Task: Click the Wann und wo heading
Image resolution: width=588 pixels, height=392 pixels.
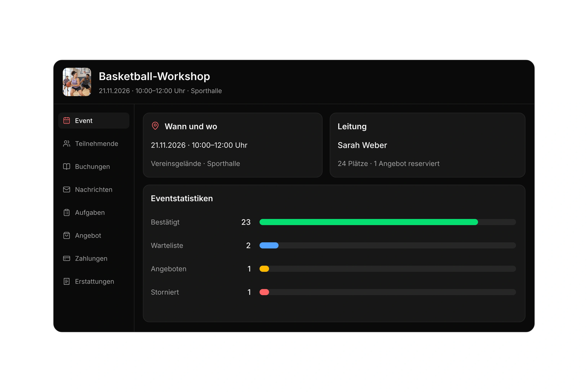Action: pyautogui.click(x=191, y=126)
